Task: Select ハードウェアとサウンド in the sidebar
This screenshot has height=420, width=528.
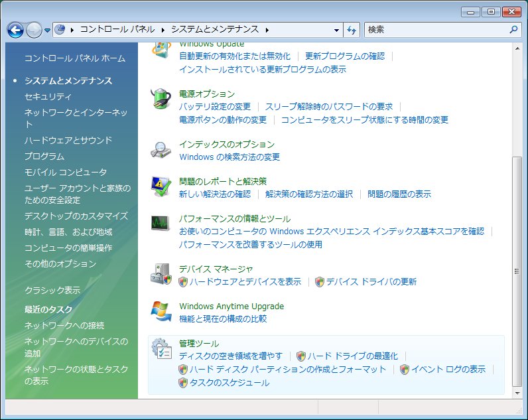Action: [68, 140]
